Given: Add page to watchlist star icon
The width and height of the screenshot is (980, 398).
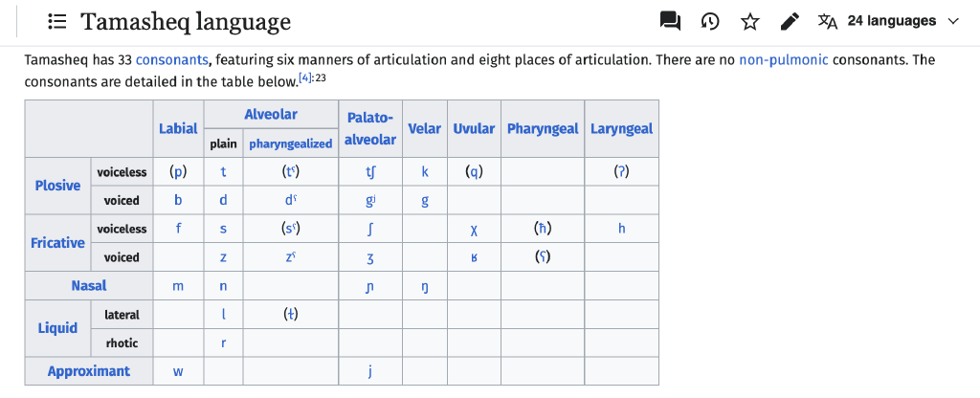Looking at the screenshot, I should [x=749, y=21].
